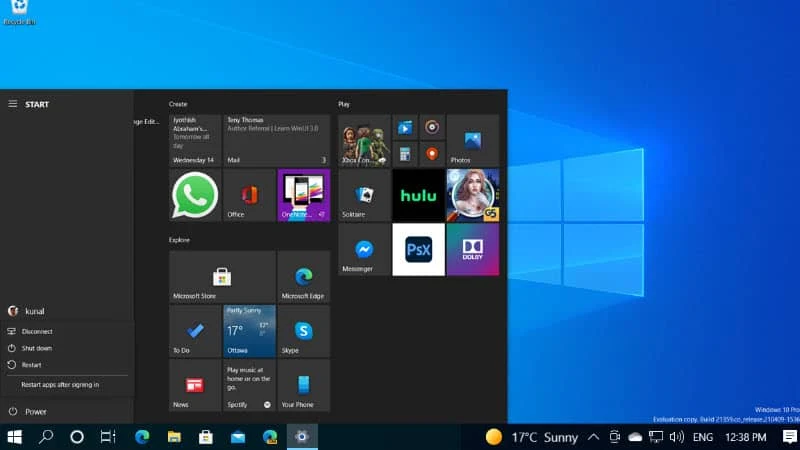Select the Recycle Bin desktop icon
Image resolution: width=800 pixels, height=450 pixels.
(x=19, y=12)
